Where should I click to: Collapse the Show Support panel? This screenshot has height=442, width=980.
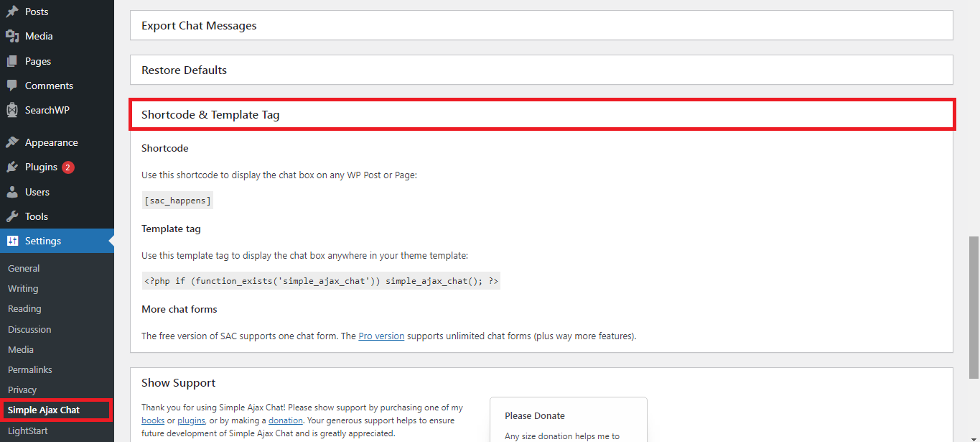pos(541,383)
